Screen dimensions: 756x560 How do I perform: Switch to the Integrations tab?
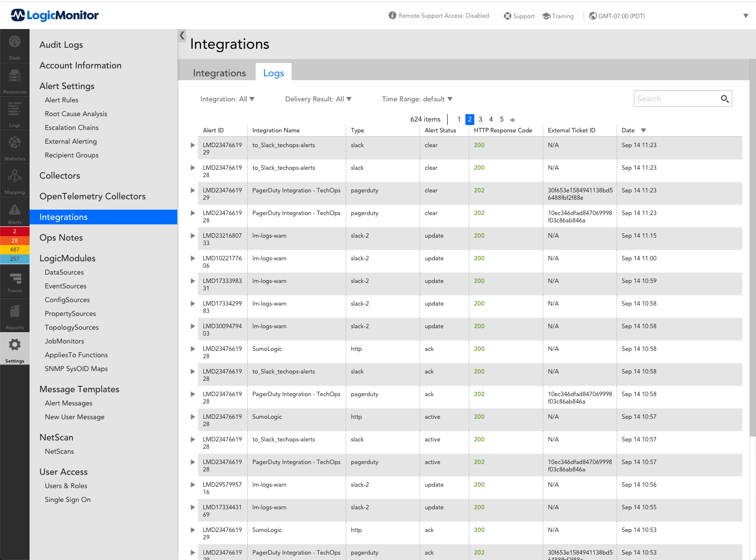(x=219, y=73)
